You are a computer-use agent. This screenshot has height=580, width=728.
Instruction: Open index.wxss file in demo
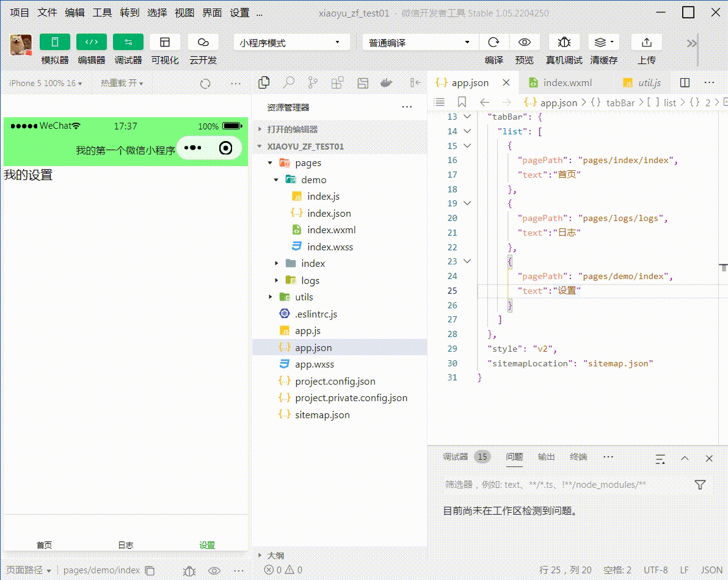[x=330, y=247]
